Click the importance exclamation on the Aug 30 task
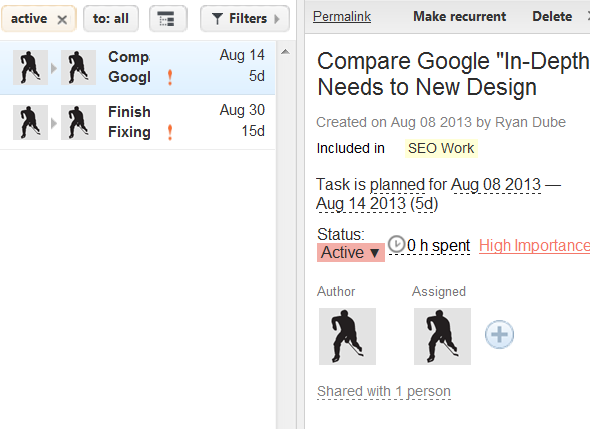 pyautogui.click(x=170, y=132)
